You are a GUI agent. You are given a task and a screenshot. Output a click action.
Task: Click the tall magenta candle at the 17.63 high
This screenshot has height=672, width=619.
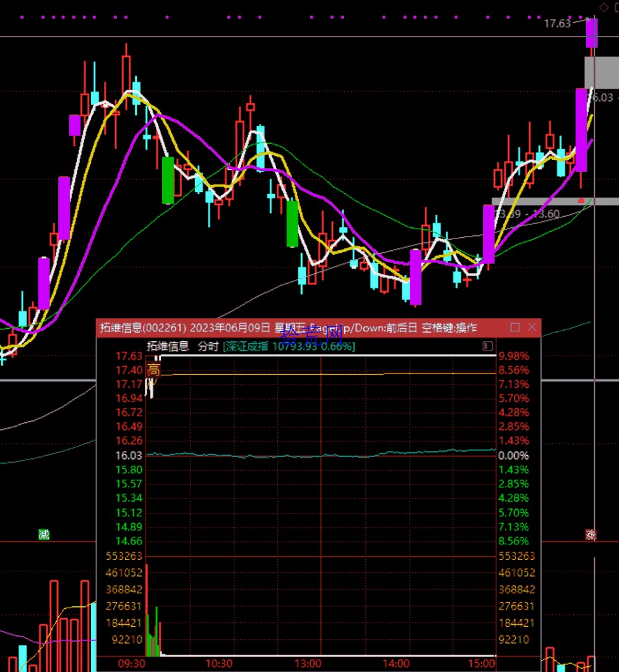[592, 33]
